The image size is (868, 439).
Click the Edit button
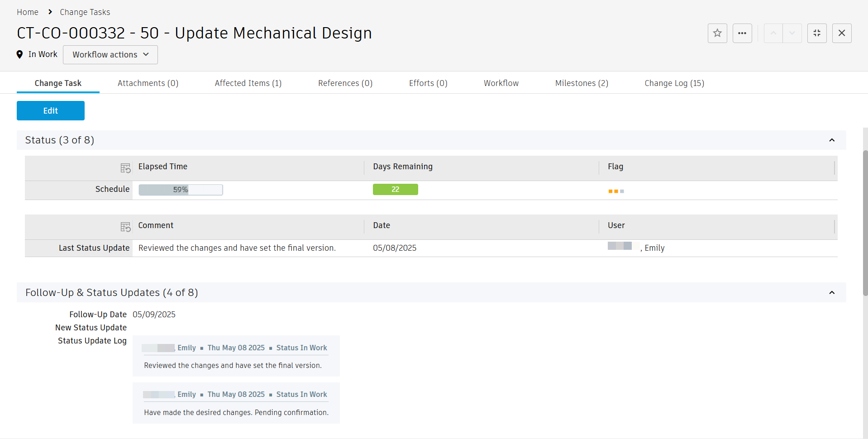pos(51,111)
